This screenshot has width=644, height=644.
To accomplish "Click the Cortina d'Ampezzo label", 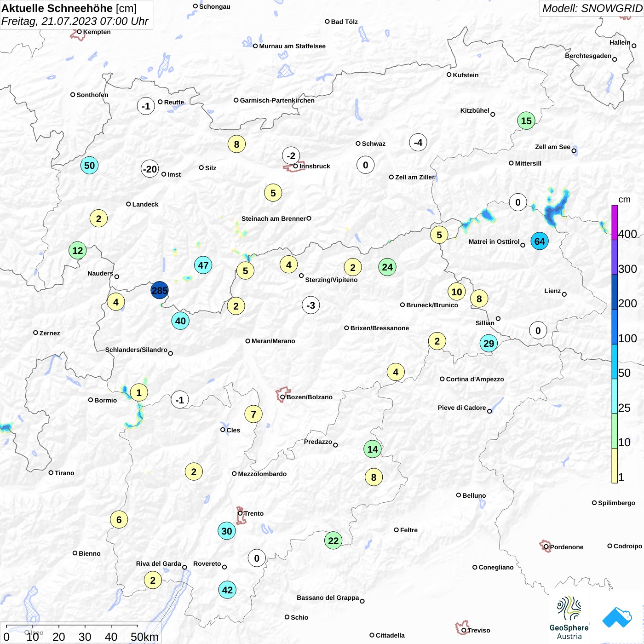I will [475, 379].
